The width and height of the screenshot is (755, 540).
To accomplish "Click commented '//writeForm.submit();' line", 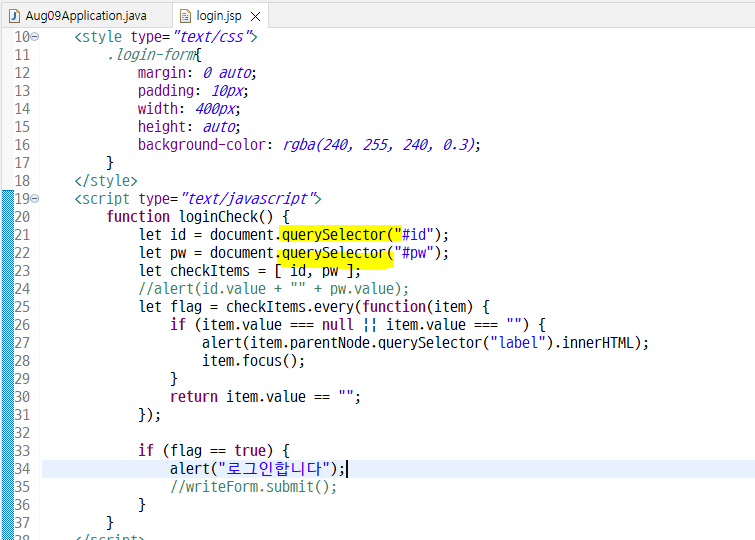I will (x=253, y=487).
